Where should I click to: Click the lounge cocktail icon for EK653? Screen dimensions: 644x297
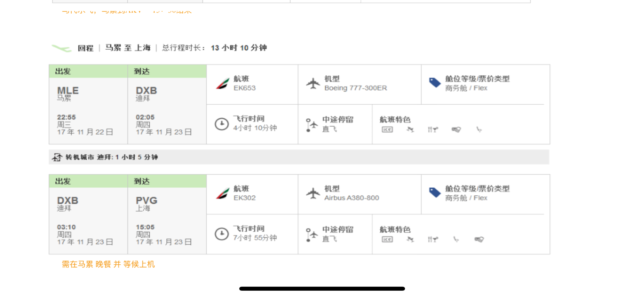coord(410,129)
